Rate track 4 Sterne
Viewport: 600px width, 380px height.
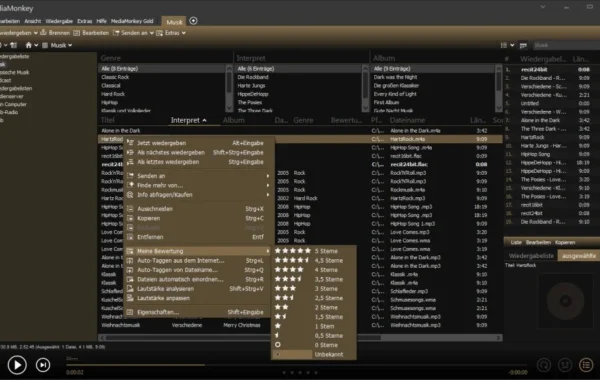click(314, 270)
